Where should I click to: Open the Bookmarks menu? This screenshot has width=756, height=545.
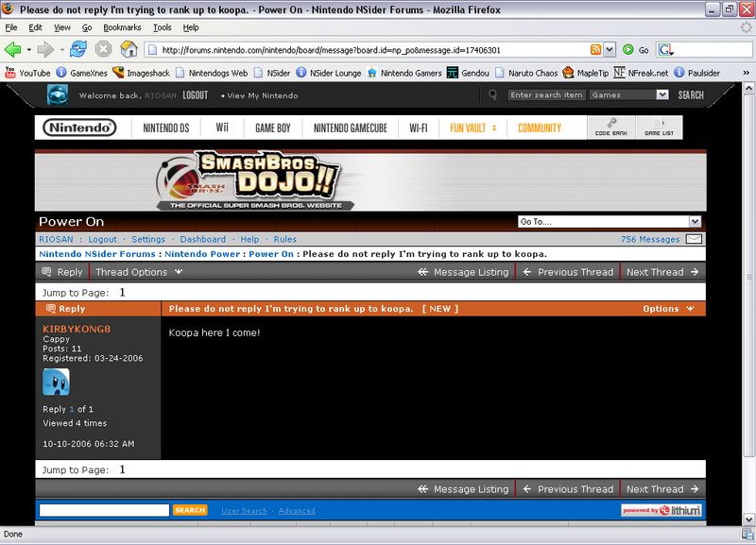point(123,27)
